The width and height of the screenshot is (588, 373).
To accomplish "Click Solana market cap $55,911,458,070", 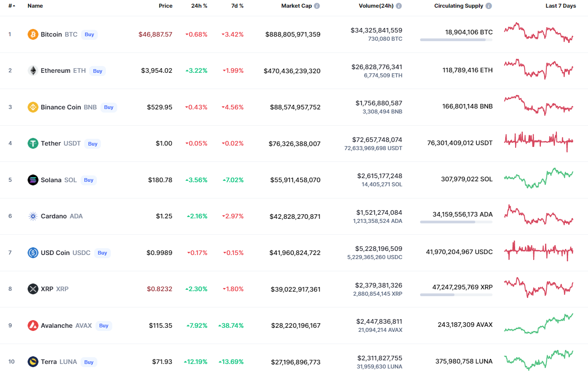I will 295,180.
